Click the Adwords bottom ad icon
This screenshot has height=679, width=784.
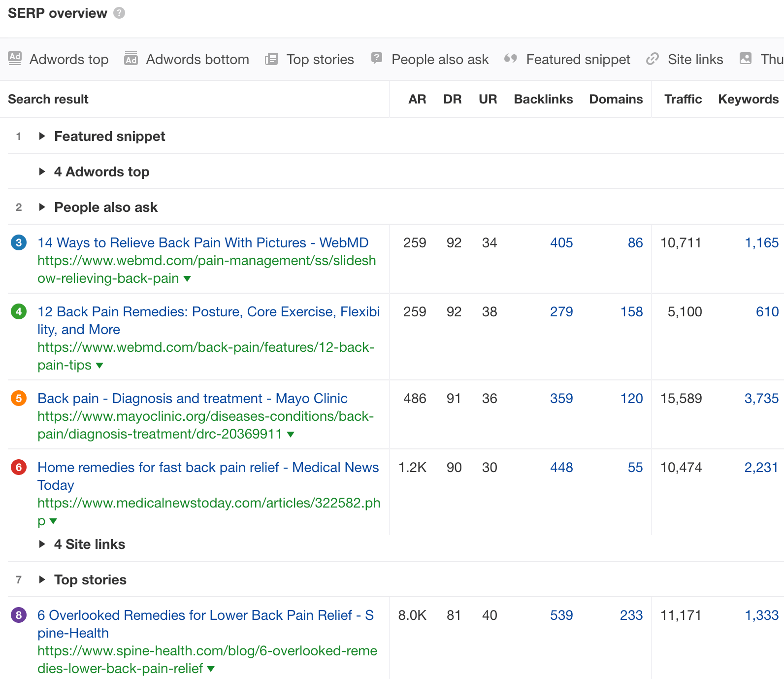pos(131,59)
